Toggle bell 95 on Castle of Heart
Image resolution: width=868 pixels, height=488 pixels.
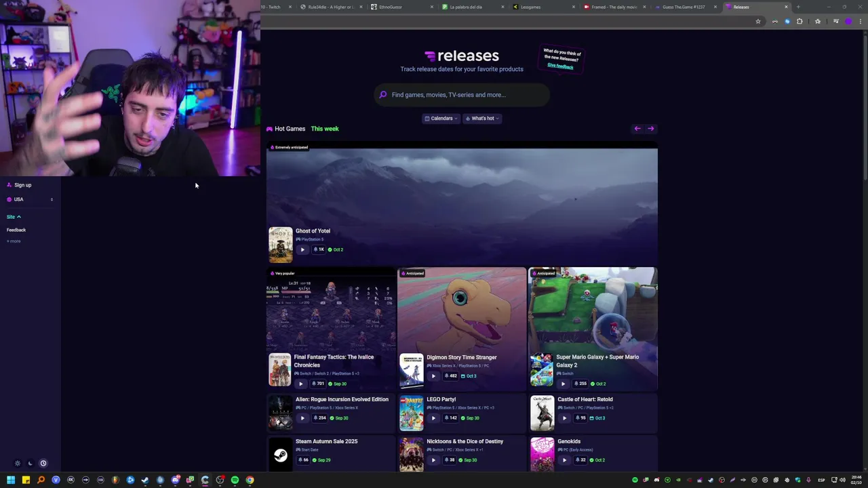[x=580, y=418]
